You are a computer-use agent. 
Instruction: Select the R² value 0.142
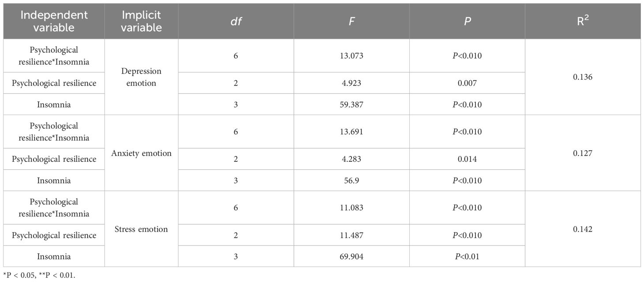pyautogui.click(x=583, y=229)
